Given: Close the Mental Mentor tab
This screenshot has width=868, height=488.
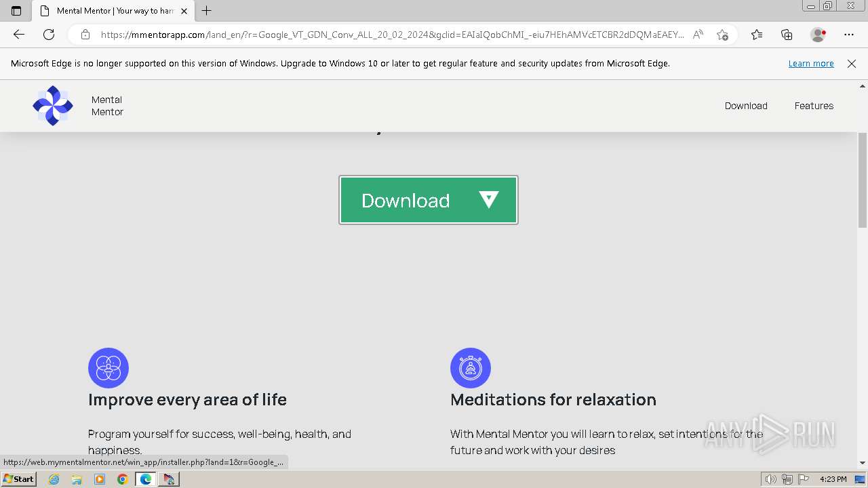Looking at the screenshot, I should pos(184,11).
